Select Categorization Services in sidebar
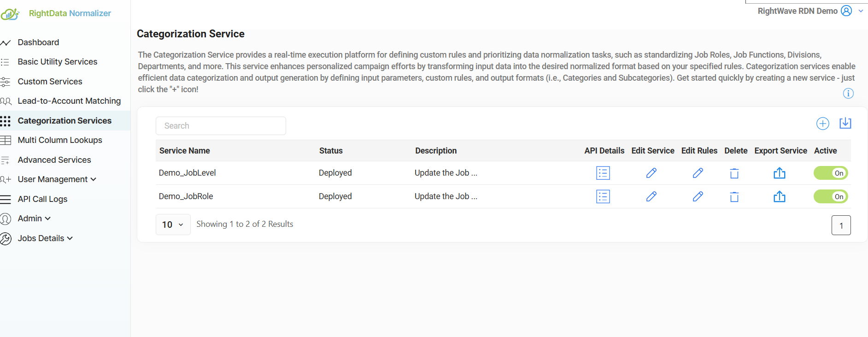This screenshot has height=337, width=868. tap(65, 121)
